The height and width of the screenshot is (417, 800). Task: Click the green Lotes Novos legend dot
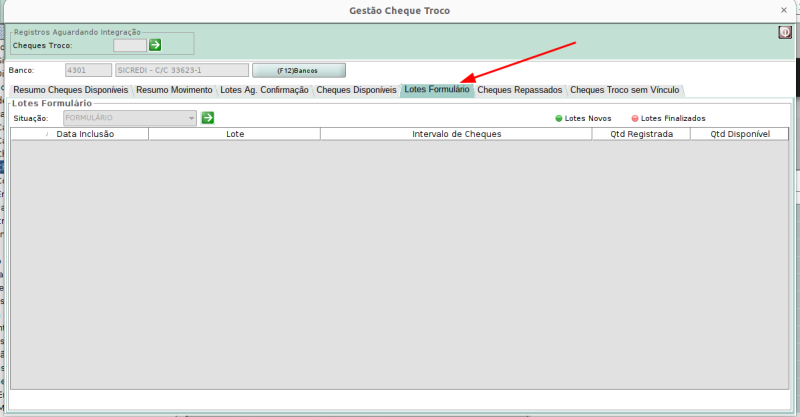tap(559, 119)
